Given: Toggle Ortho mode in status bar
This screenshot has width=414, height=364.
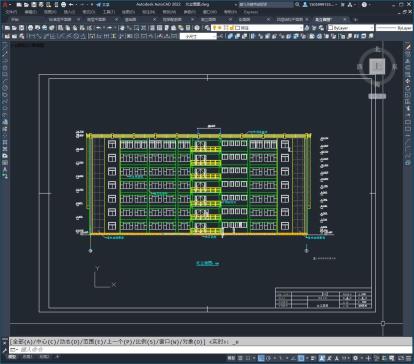Looking at the screenshot, I should pos(261,358).
